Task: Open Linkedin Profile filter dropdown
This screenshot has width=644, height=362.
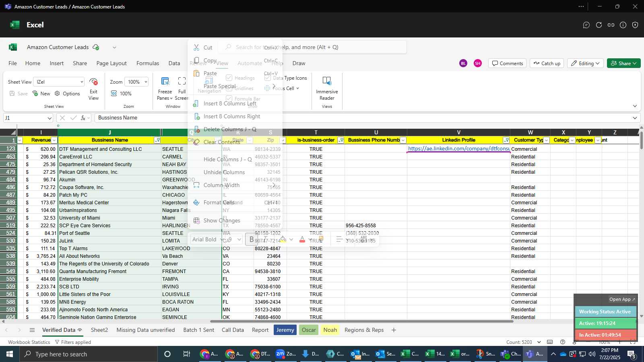Action: (506, 140)
